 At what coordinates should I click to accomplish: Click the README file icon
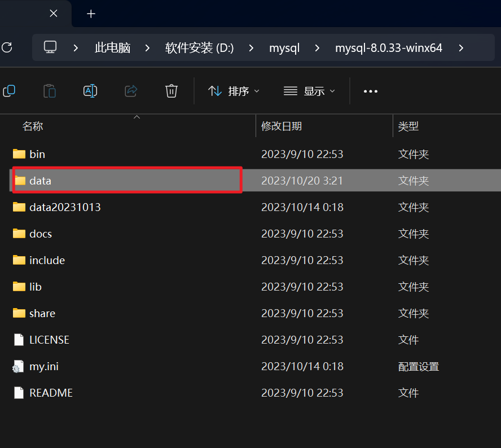(17, 393)
